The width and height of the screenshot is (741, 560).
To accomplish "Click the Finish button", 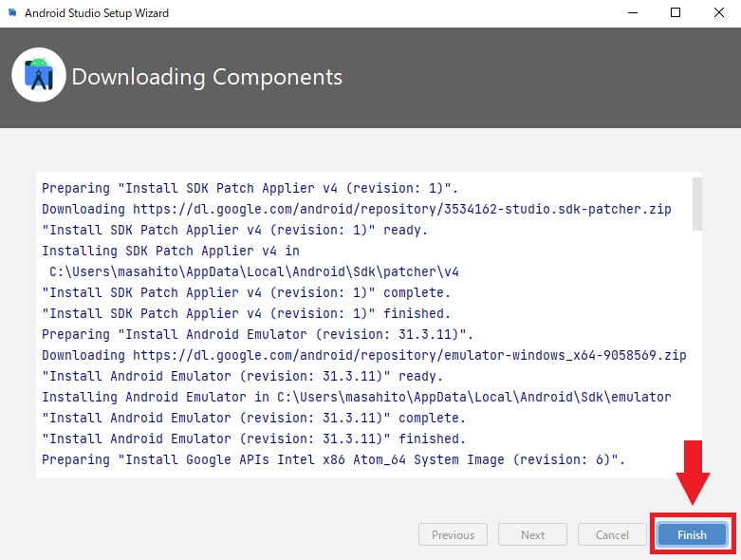I will point(692,534).
